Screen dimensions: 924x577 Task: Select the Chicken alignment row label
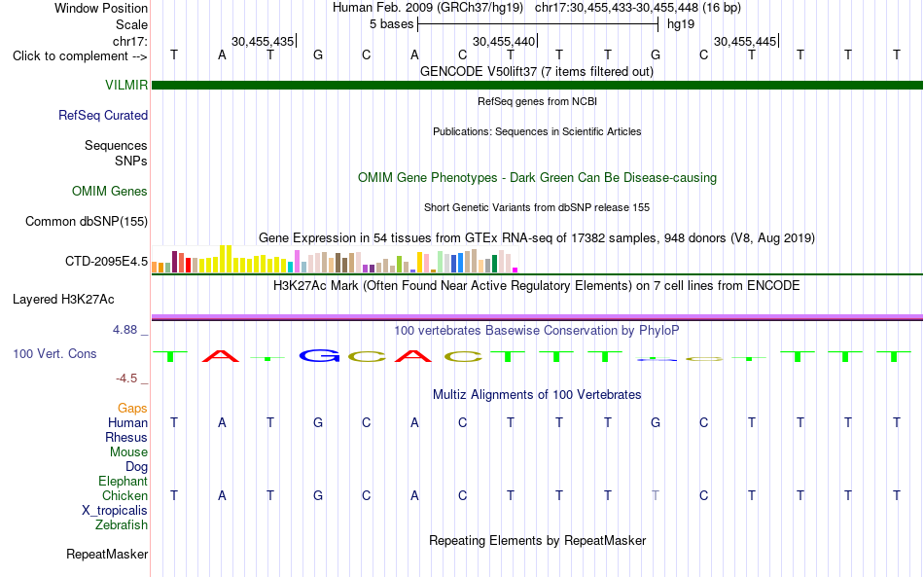[124, 495]
